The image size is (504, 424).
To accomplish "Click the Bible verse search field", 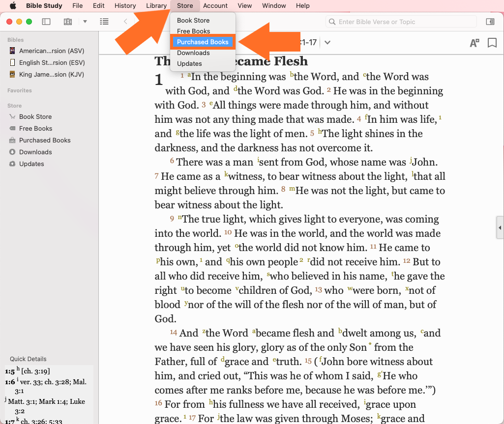I will (401, 22).
